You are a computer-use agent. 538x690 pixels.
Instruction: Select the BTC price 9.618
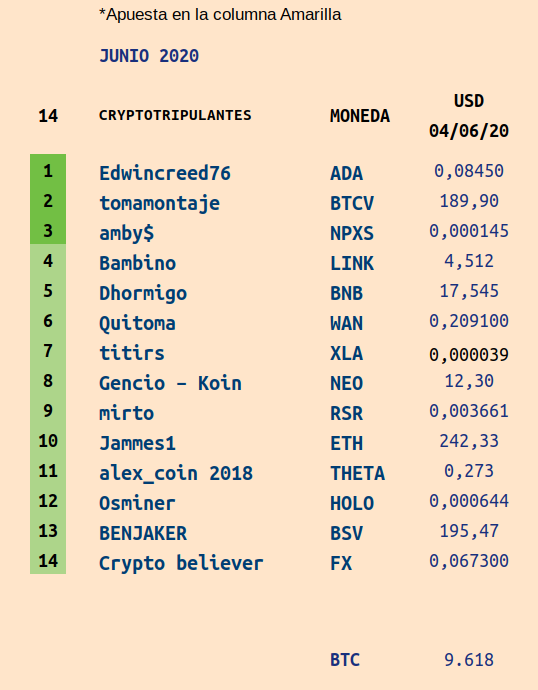[469, 660]
